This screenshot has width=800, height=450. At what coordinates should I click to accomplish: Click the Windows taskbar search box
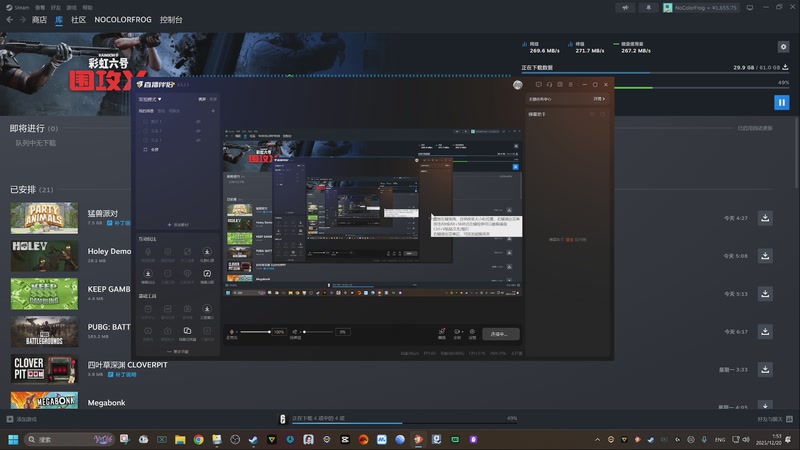tap(69, 439)
